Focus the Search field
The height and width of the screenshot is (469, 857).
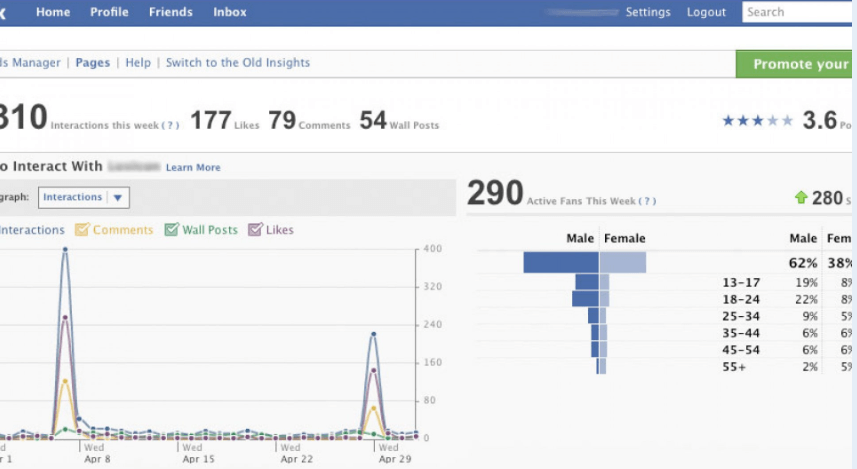click(799, 12)
